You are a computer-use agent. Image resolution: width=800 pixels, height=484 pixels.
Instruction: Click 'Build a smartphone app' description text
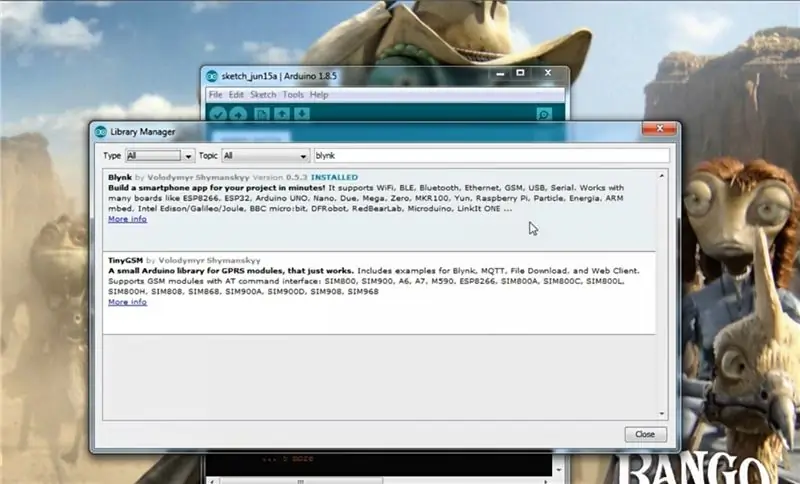[216, 188]
